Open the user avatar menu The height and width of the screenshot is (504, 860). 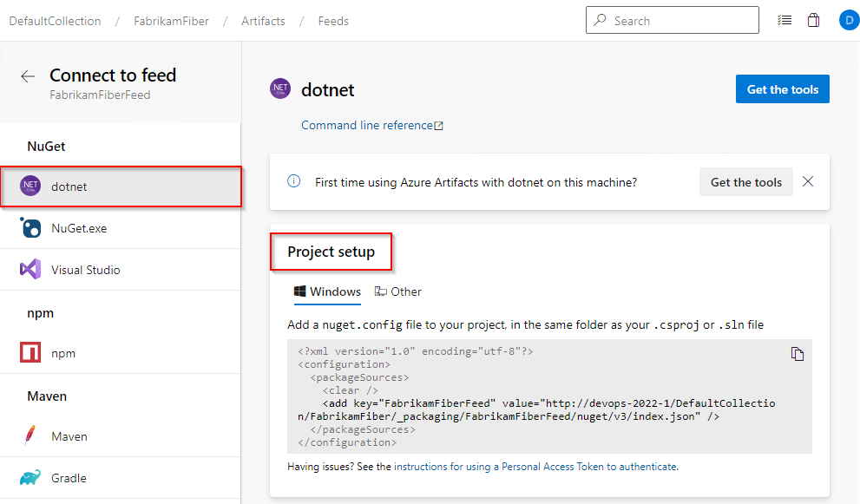tap(848, 19)
